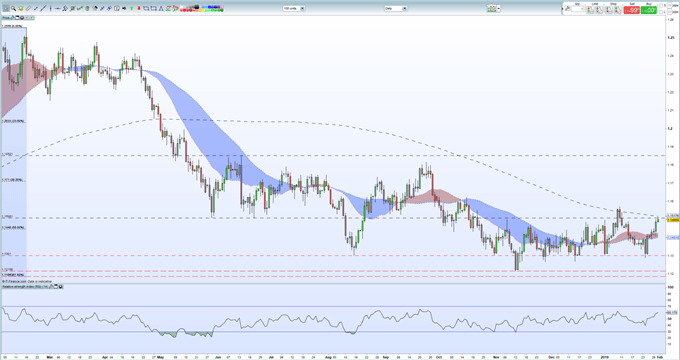Select the triangle shape drawing tool
680x360 pixels.
click(x=161, y=8)
